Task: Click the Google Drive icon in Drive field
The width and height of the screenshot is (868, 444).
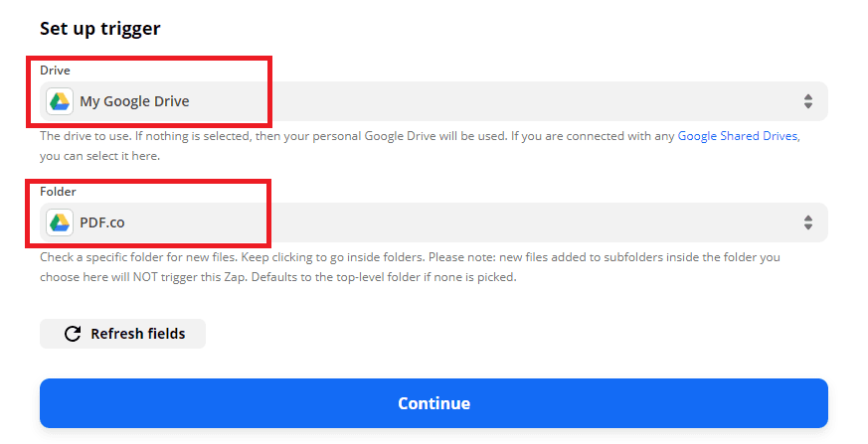Action: pos(60,101)
